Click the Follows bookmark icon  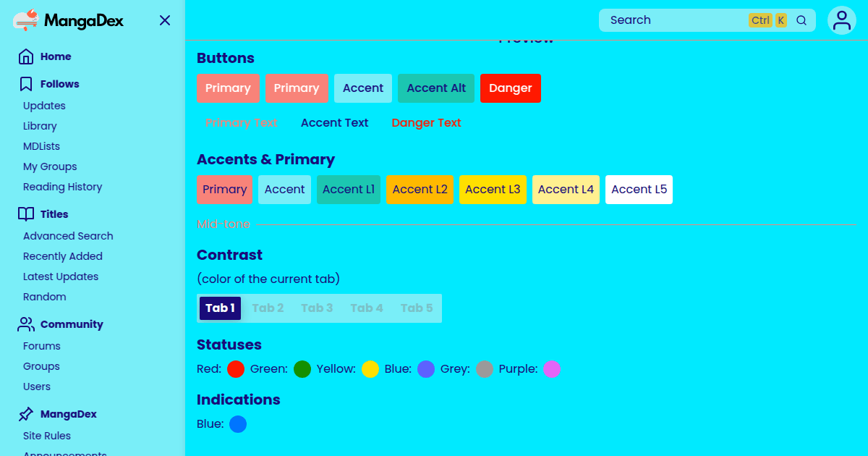point(26,84)
